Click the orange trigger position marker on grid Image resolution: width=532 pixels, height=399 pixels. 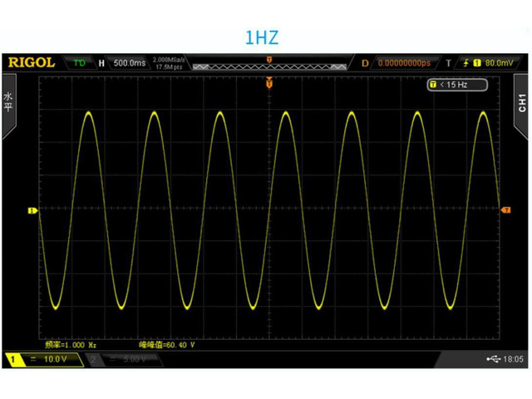click(269, 82)
